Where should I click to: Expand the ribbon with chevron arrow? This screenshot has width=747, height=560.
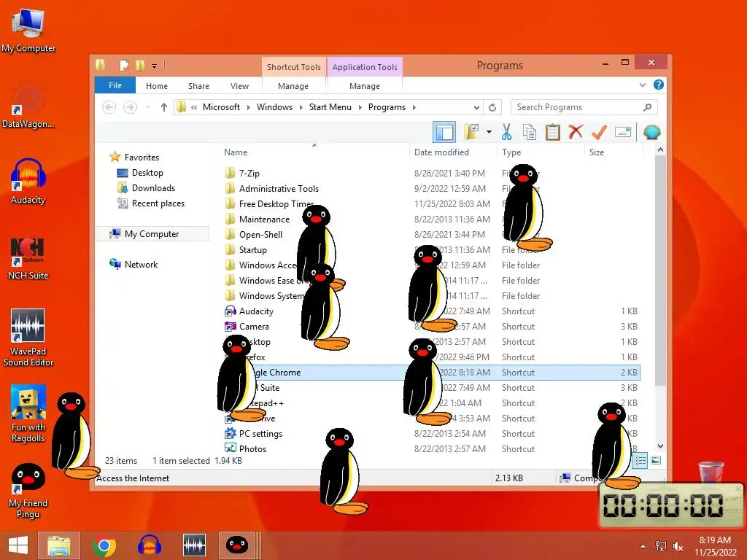(643, 85)
